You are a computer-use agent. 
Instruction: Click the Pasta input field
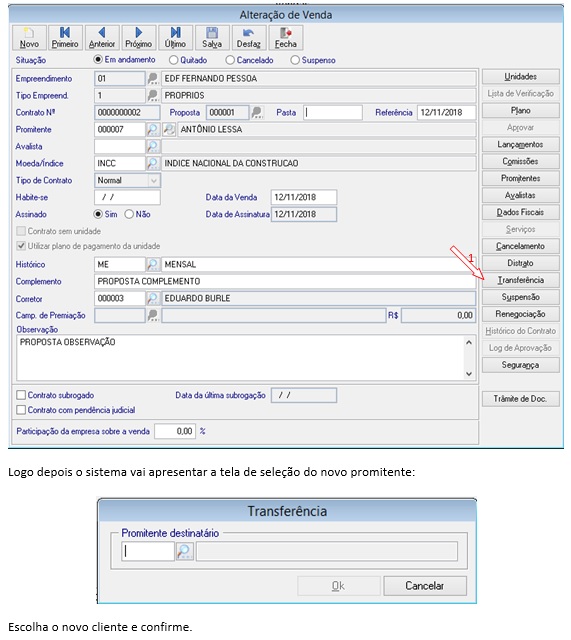[x=332, y=112]
